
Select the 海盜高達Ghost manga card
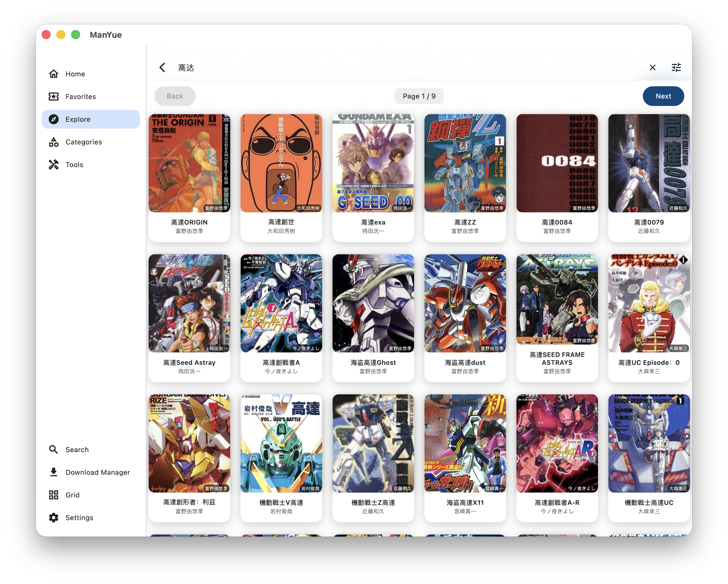tap(373, 317)
